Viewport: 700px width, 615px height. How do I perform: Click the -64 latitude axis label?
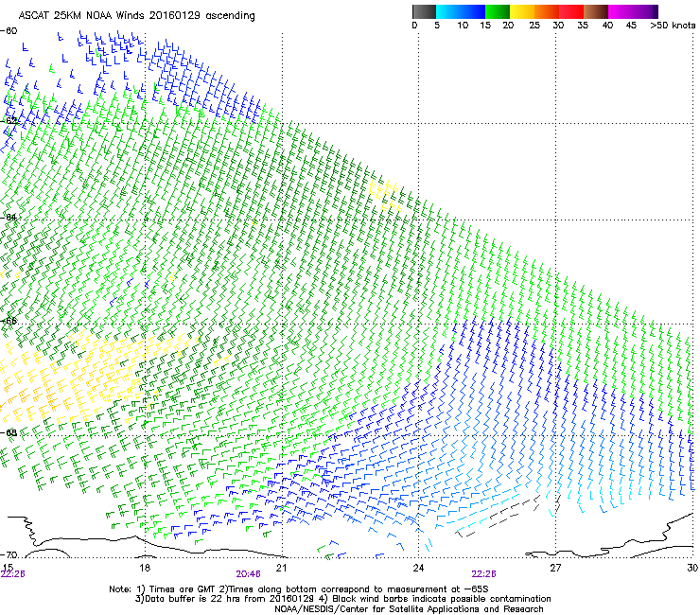(9, 218)
